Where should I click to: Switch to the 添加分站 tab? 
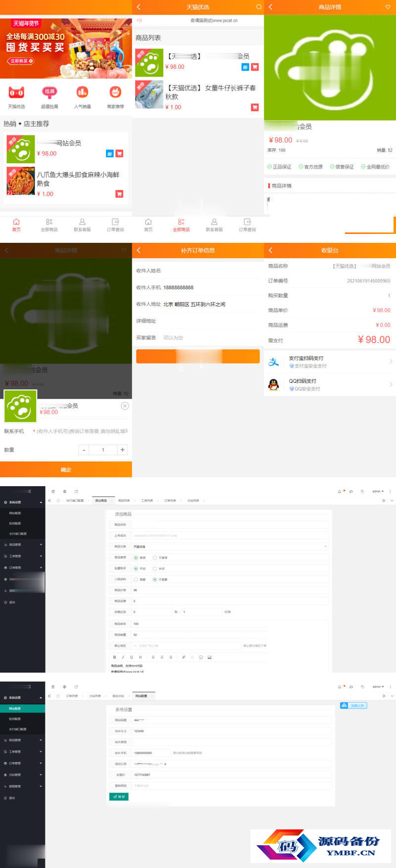(x=118, y=696)
